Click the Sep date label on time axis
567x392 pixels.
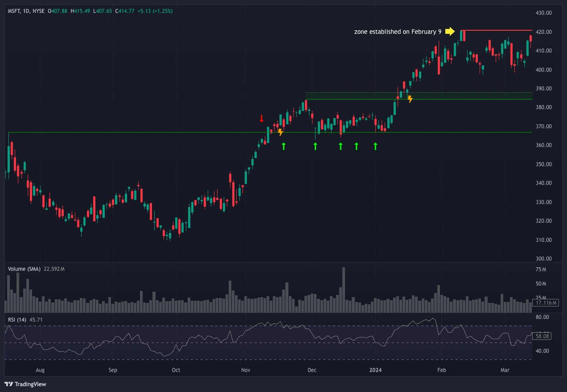[113, 370]
